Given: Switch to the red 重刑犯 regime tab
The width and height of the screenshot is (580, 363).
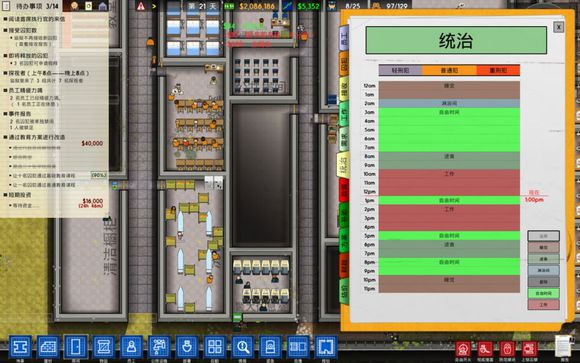Looking at the screenshot, I should [x=498, y=70].
